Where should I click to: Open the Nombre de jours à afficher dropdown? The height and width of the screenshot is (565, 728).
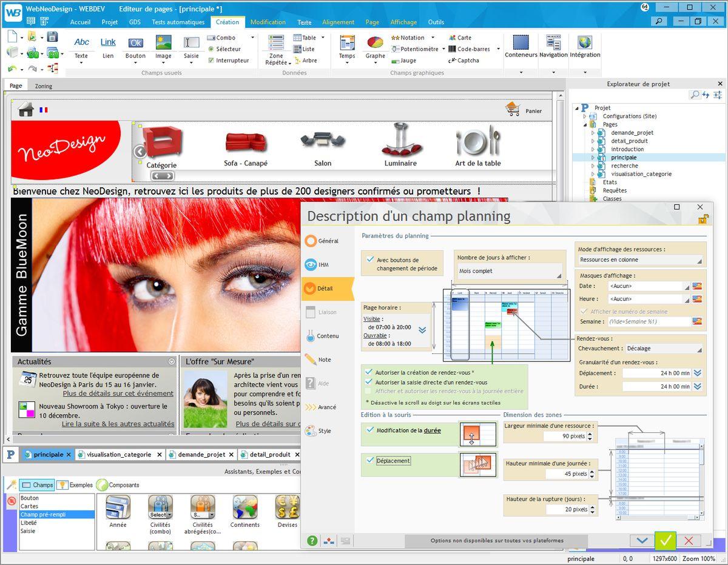tap(510, 271)
